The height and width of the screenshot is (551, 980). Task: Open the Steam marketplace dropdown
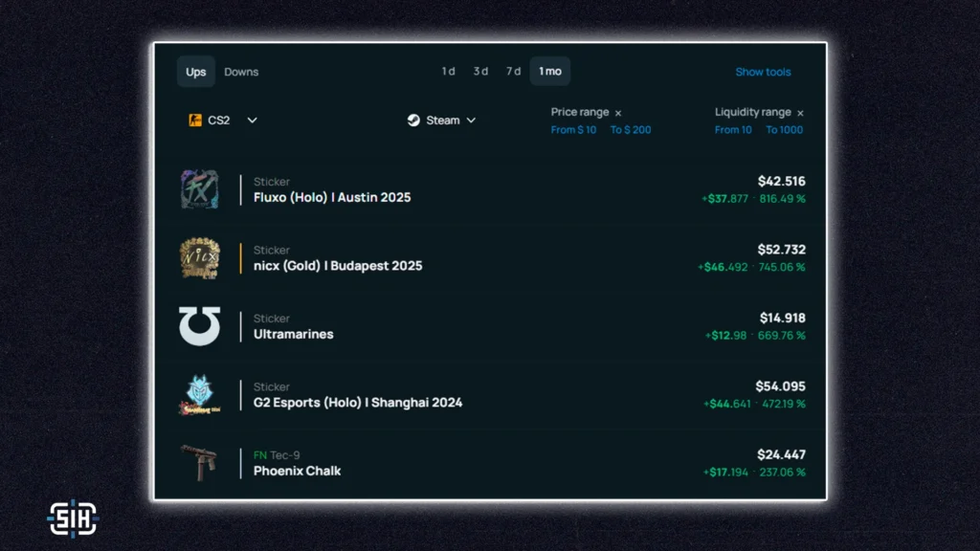[471, 121]
